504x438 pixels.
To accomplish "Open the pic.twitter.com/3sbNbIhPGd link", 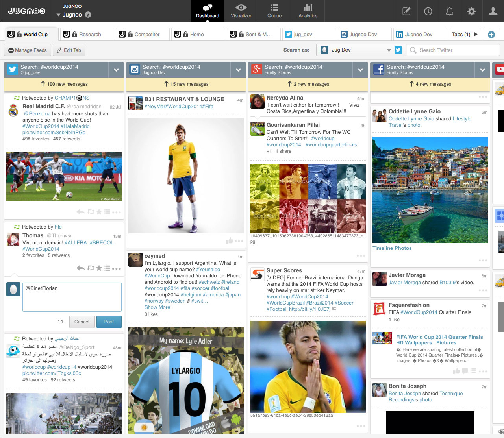I will click(54, 133).
